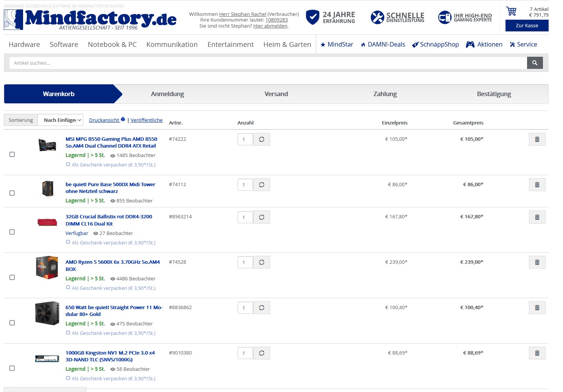This screenshot has width=563, height=392.
Task: Open the Entertainment menu
Action: pyautogui.click(x=230, y=44)
